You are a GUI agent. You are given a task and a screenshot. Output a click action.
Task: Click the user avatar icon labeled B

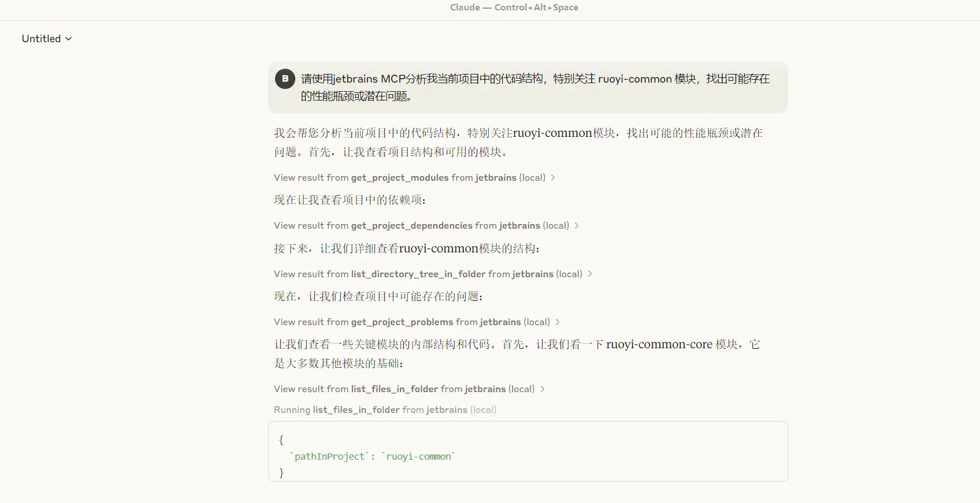point(285,79)
